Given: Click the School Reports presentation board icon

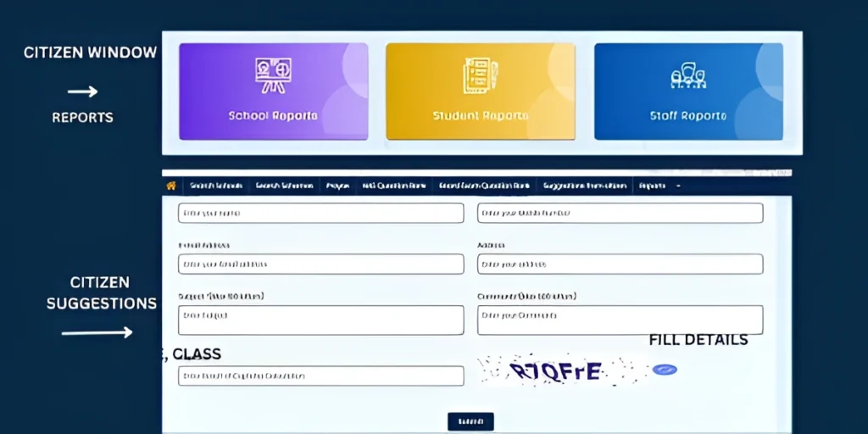Looking at the screenshot, I should point(273,75).
